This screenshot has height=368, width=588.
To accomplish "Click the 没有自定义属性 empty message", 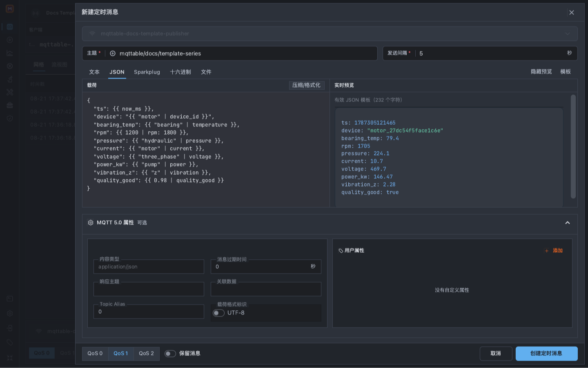I will point(452,290).
